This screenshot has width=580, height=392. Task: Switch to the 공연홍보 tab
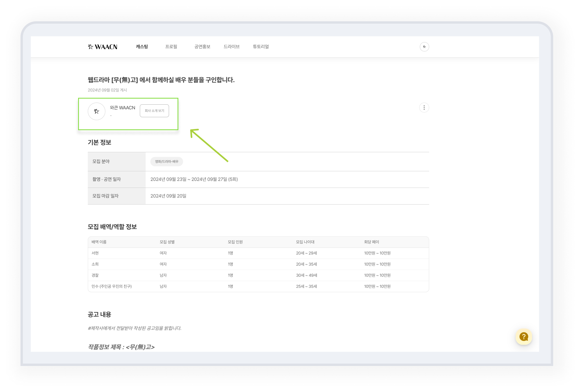point(202,47)
